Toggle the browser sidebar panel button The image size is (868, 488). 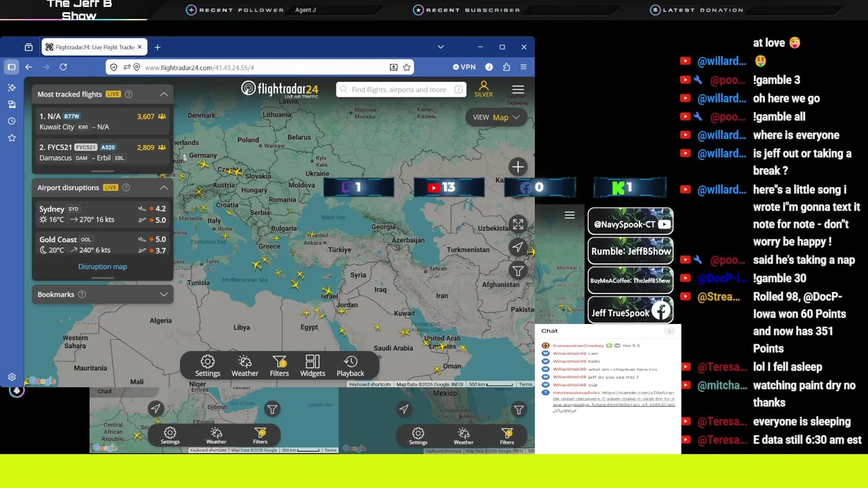(x=12, y=67)
